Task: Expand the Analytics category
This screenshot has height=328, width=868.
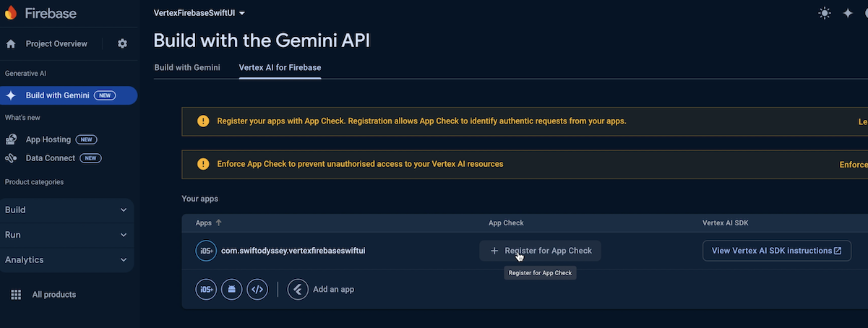Action: tap(66, 260)
